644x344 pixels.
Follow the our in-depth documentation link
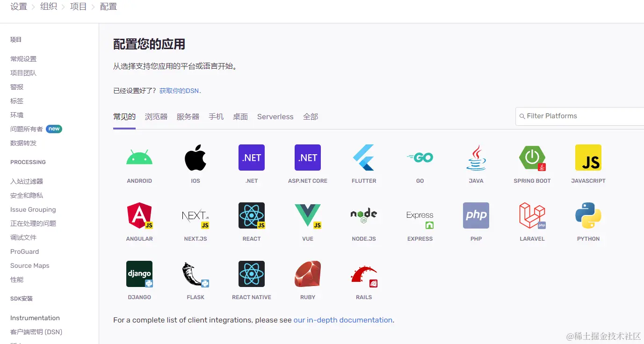tap(343, 320)
